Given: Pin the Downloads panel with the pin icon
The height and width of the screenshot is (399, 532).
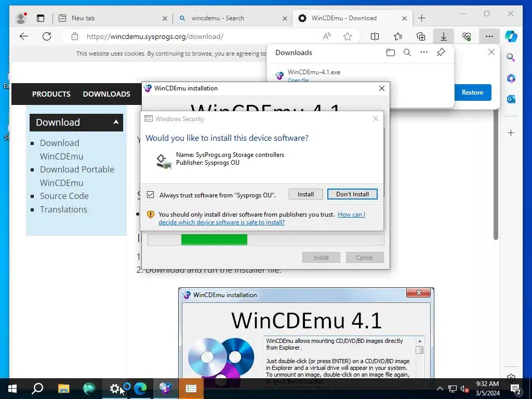Looking at the screenshot, I should (x=441, y=52).
